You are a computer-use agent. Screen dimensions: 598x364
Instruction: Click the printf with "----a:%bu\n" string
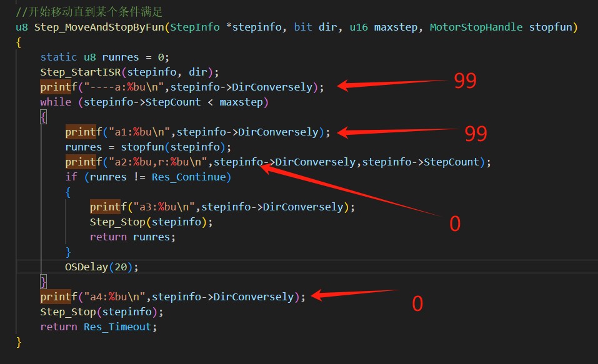(x=182, y=87)
